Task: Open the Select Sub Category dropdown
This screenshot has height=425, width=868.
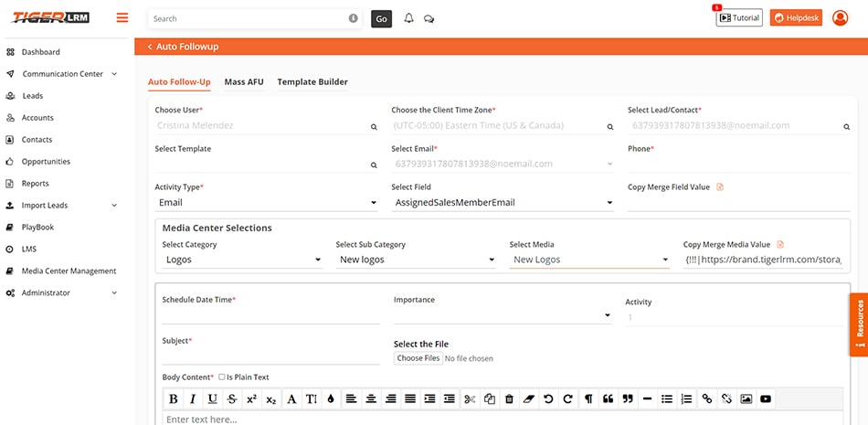Action: click(x=416, y=260)
